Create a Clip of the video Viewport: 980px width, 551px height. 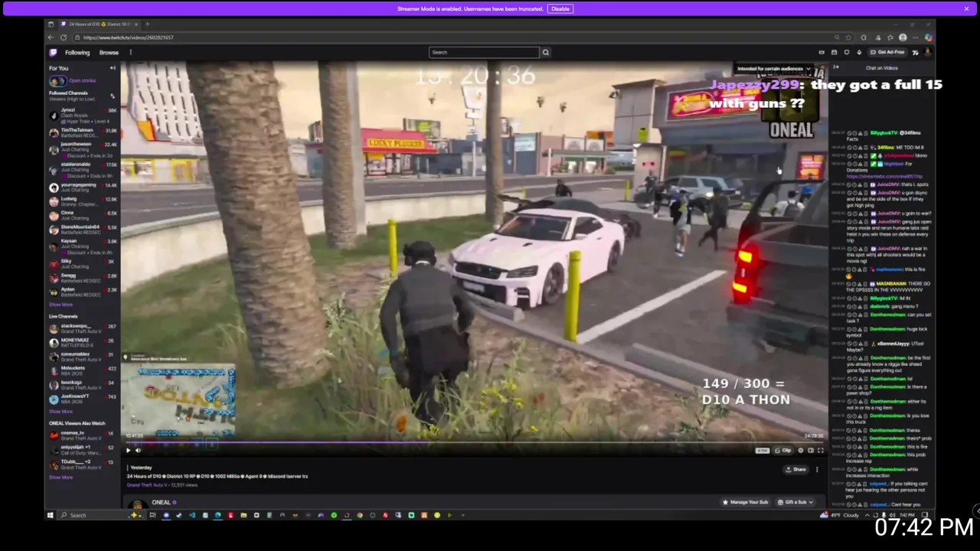coord(782,451)
